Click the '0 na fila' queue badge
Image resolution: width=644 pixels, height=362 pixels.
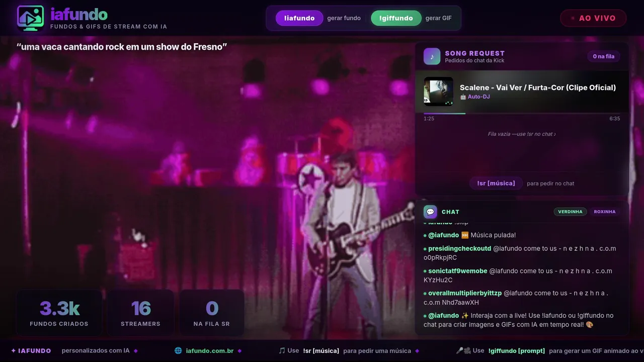pyautogui.click(x=603, y=56)
